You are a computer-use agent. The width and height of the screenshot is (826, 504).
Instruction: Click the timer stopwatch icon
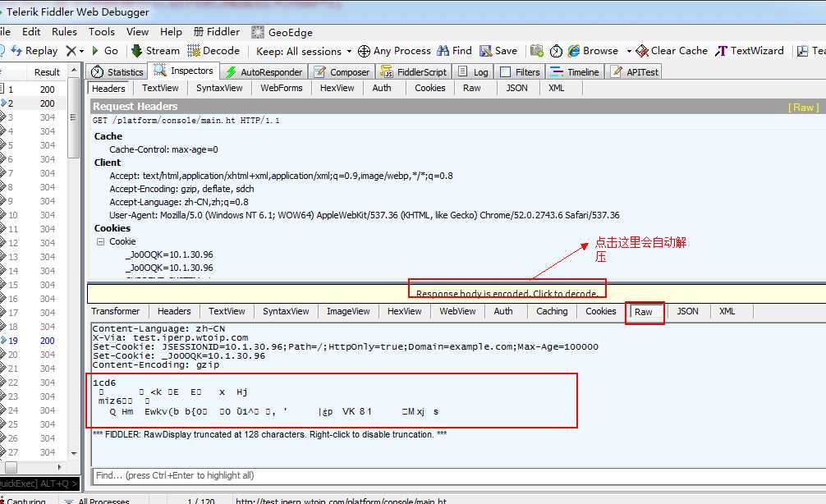(556, 51)
